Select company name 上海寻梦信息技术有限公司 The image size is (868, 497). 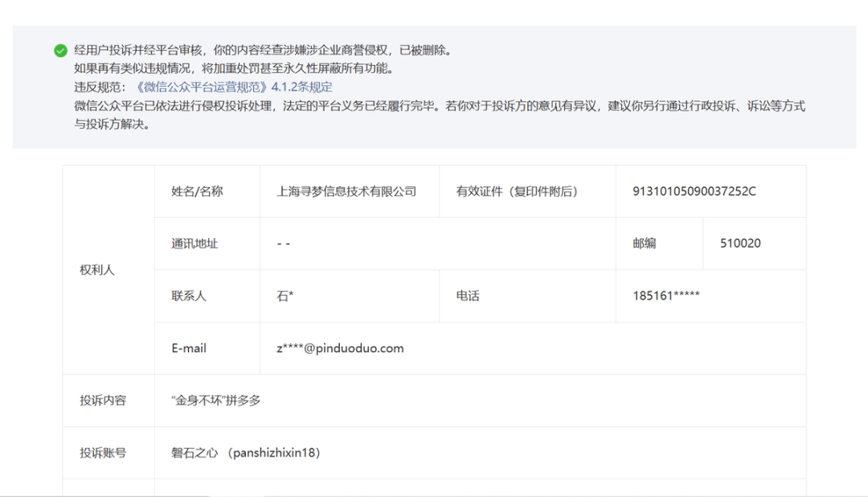346,191
